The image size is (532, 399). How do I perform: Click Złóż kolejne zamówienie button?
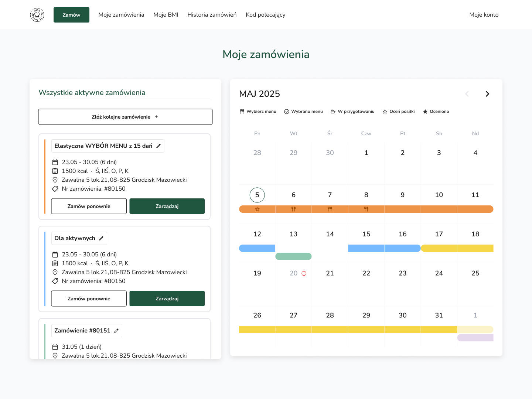tap(125, 117)
